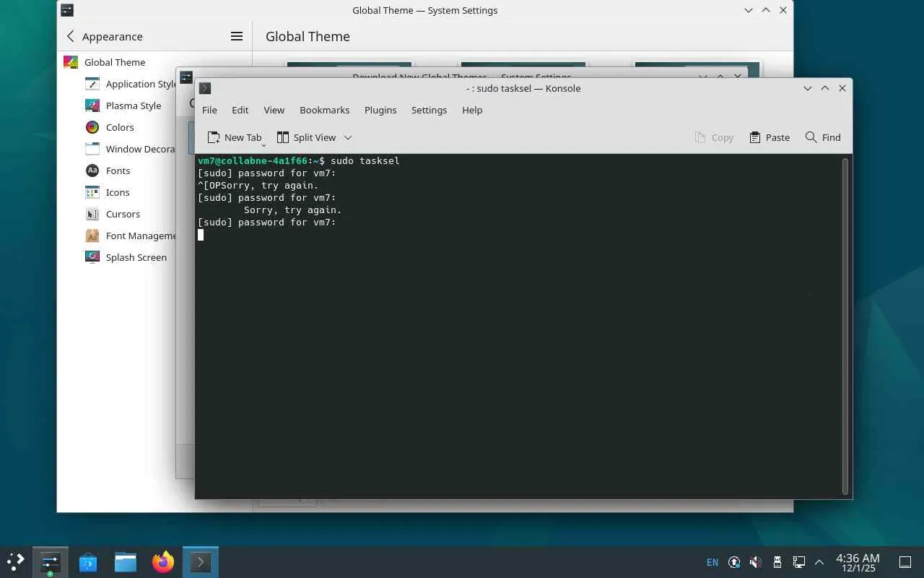Expand hidden system tray icons arrow
The height and width of the screenshot is (578, 924).
pyautogui.click(x=819, y=562)
